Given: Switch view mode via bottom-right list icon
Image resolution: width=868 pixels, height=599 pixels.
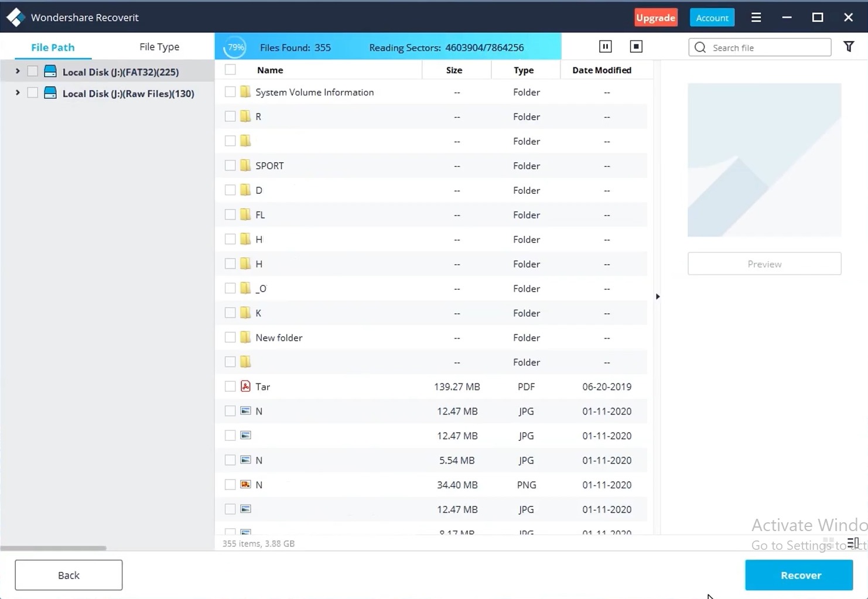Looking at the screenshot, I should pyautogui.click(x=853, y=543).
